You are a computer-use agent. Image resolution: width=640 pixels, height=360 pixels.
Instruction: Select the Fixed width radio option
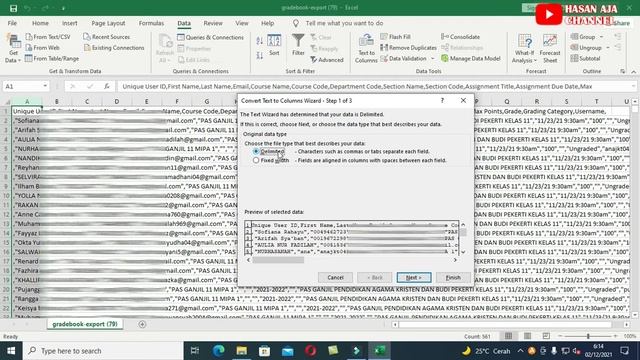pyautogui.click(x=256, y=160)
